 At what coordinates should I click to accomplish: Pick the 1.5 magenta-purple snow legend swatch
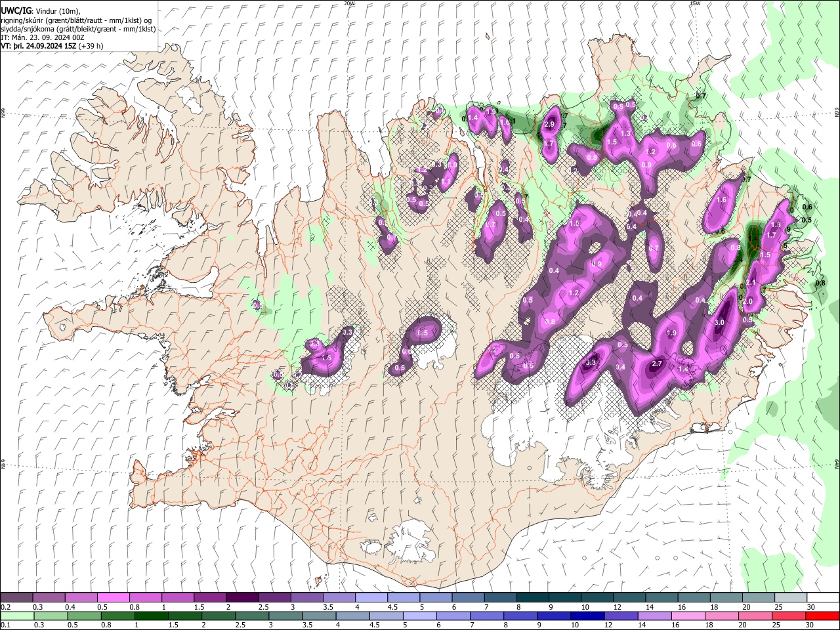tap(209, 598)
